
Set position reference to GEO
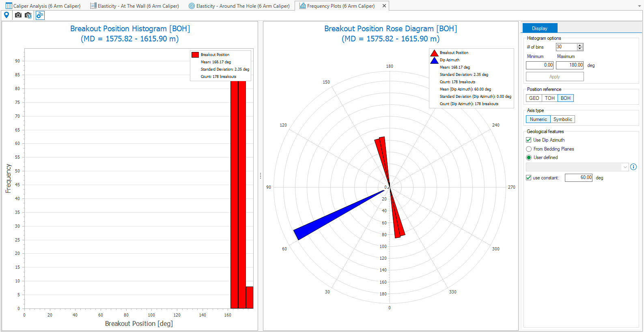[534, 98]
